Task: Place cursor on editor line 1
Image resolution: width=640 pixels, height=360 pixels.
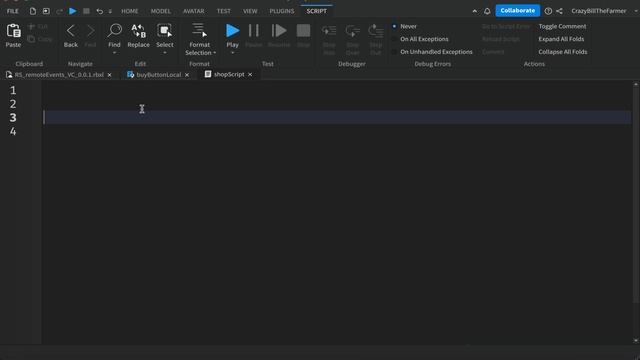Action: coord(337,90)
